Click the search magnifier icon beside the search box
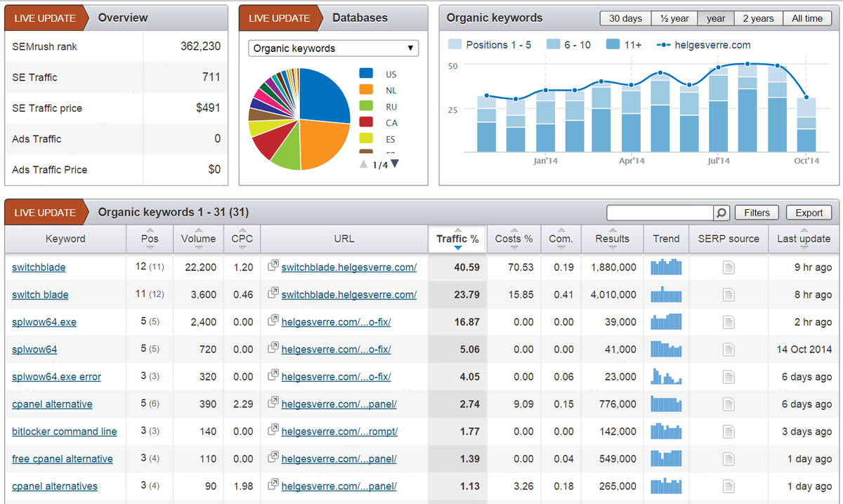Viewport: 843px width, 504px height. click(x=721, y=213)
